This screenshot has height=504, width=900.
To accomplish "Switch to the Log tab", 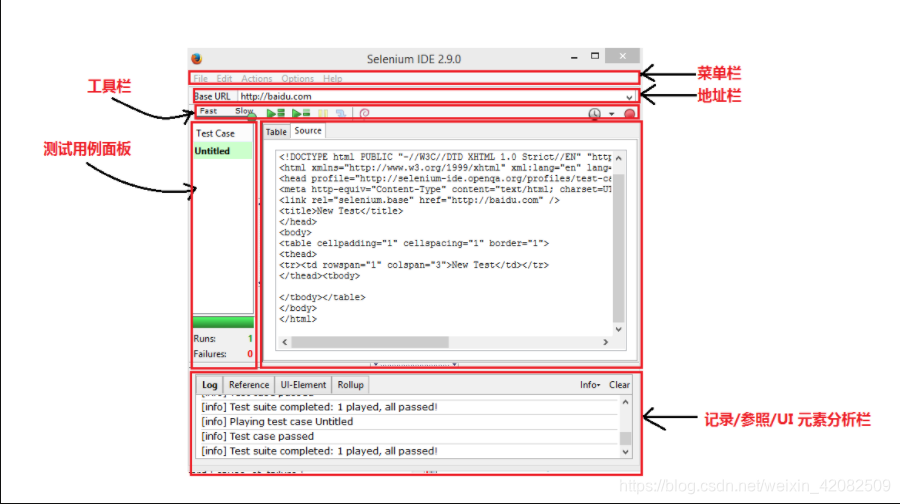I will tap(210, 385).
